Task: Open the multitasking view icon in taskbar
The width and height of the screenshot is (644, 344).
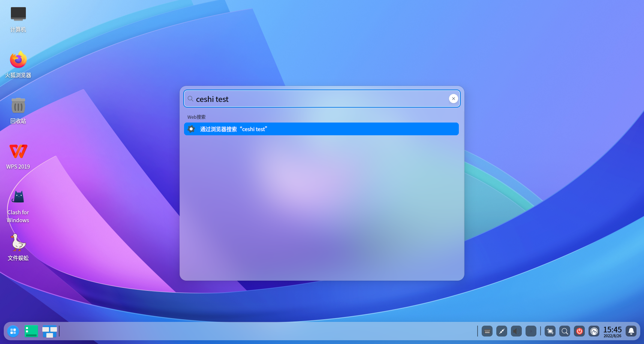Action: tap(49, 331)
